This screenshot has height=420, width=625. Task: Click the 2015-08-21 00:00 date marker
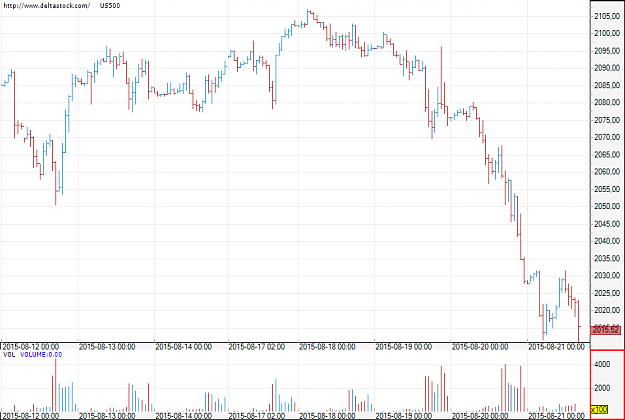[556, 347]
